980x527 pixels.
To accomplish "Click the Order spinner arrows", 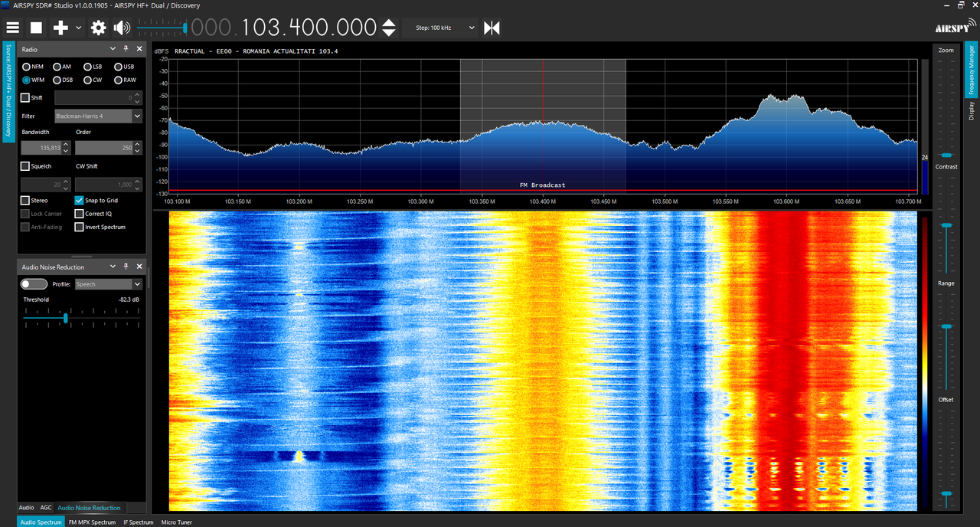I will [138, 147].
